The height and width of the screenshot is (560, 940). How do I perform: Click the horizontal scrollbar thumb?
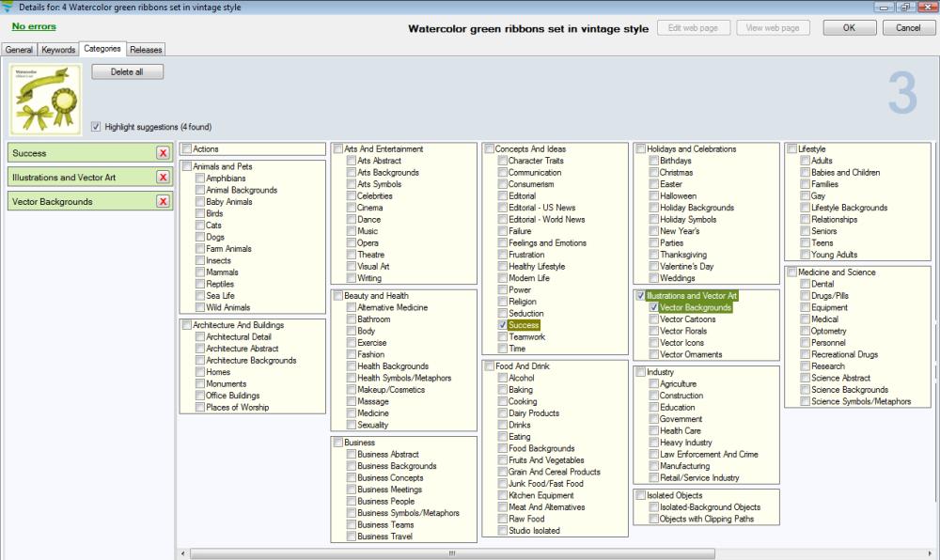[453, 553]
